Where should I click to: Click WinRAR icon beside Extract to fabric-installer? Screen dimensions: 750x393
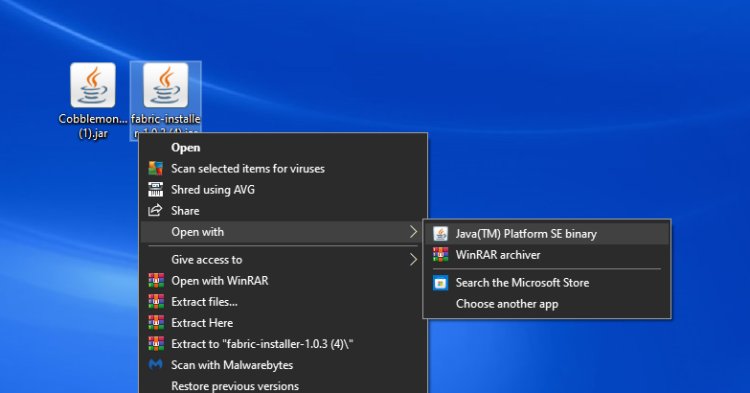[x=156, y=344]
